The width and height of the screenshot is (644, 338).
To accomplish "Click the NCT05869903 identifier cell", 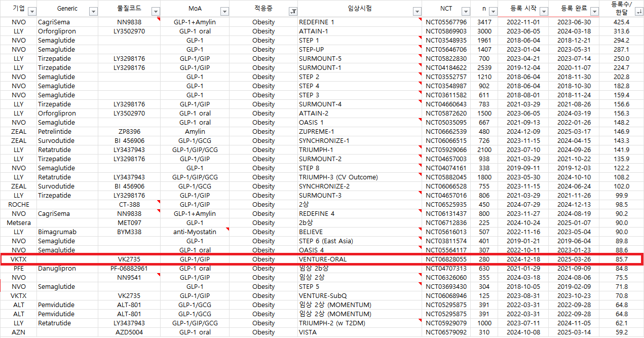I will tap(446, 31).
